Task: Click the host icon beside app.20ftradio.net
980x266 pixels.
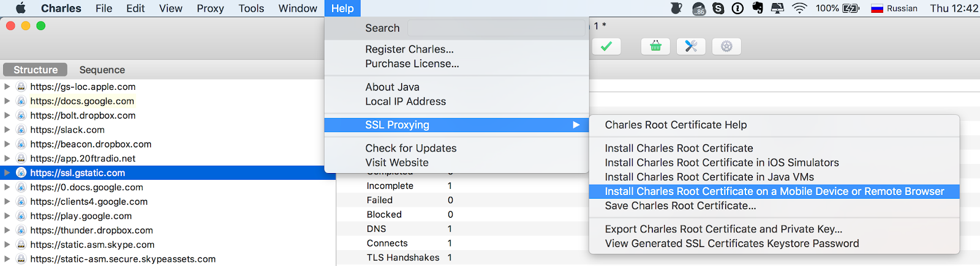Action: click(21, 158)
